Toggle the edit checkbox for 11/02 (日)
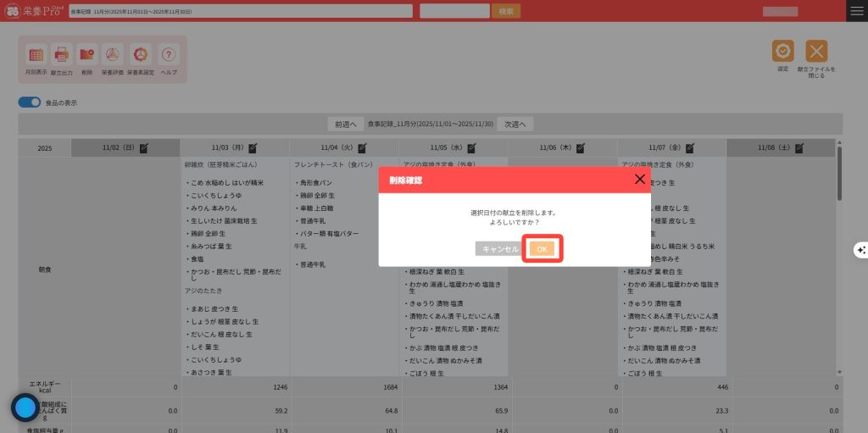Screen dimensions: 868x433 143,147
